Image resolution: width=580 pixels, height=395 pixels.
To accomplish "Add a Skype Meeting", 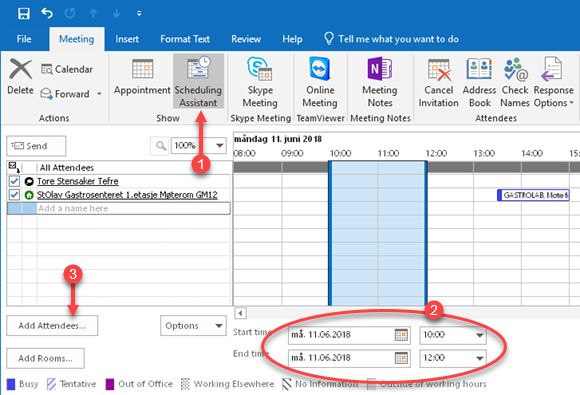I will (x=260, y=82).
